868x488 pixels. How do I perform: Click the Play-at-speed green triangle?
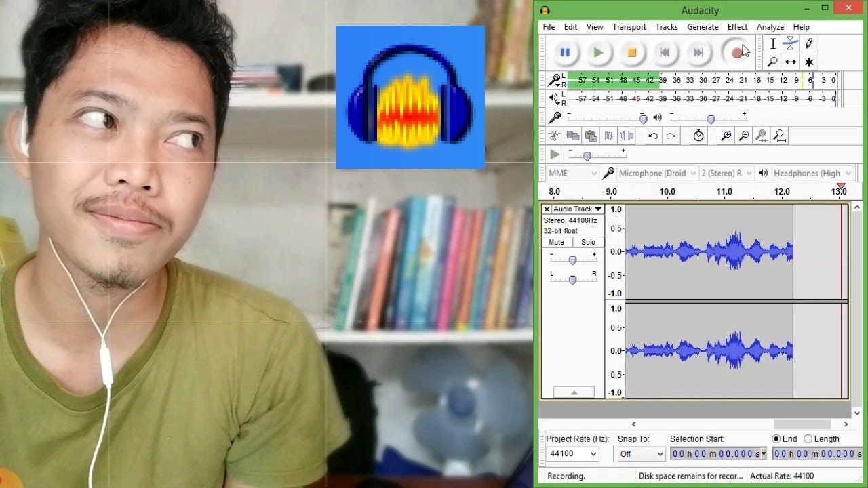(555, 155)
